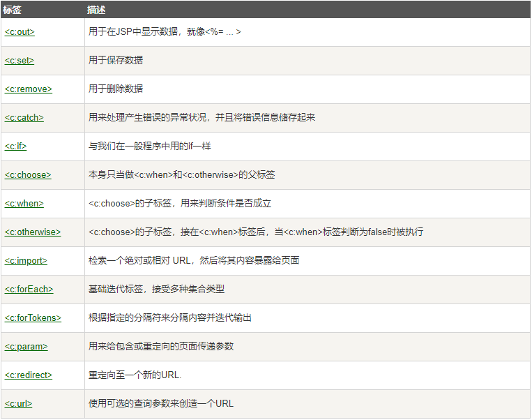Open the <c:out> tag link

[x=20, y=32]
